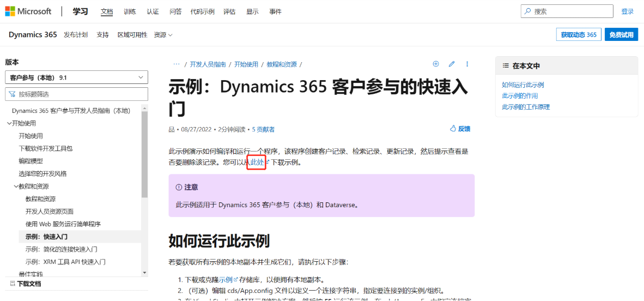Jump to 此示例的工作原理 section
The image size is (644, 301).
(x=526, y=107)
